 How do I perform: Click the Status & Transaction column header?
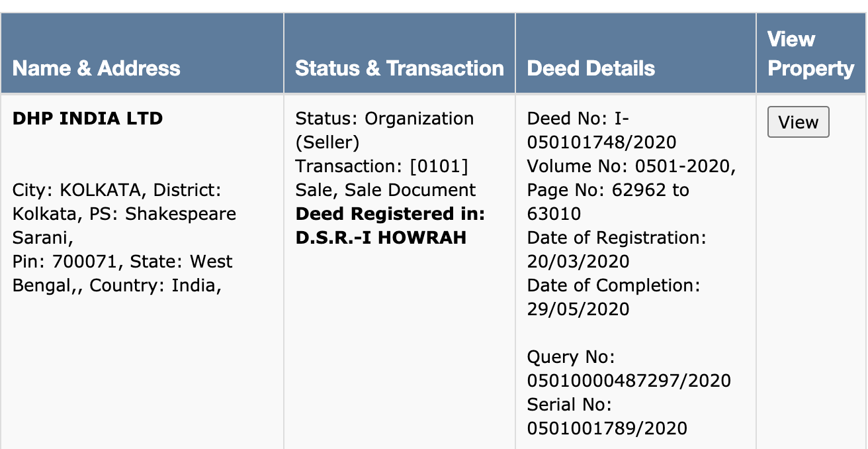pyautogui.click(x=399, y=68)
